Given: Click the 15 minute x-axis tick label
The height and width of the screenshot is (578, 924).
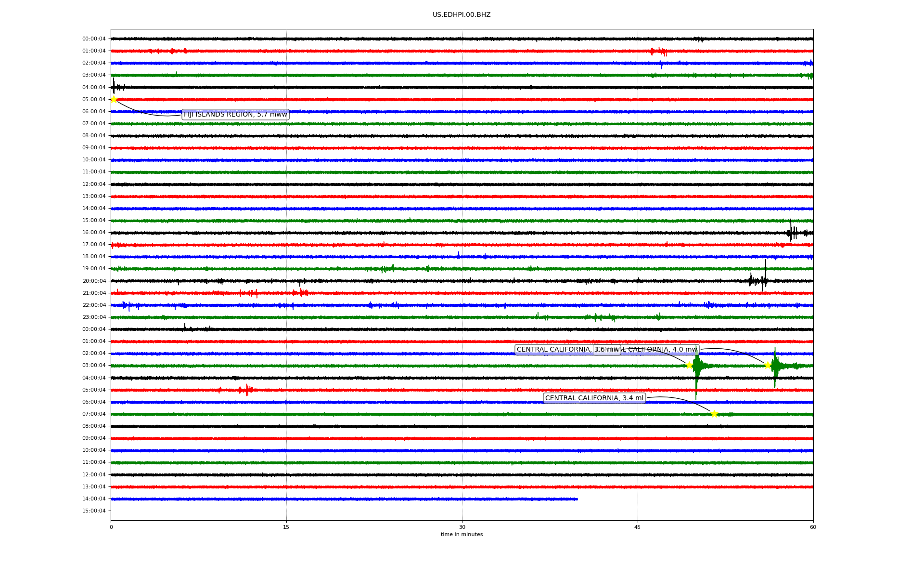Looking at the screenshot, I should 286,527.
